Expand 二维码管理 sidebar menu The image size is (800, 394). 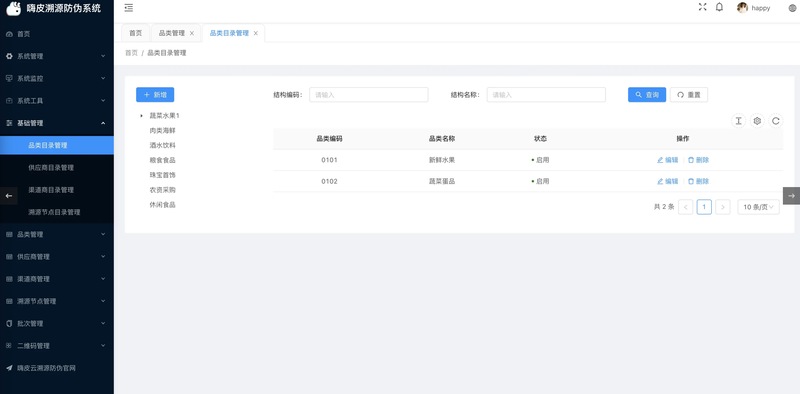click(57, 346)
